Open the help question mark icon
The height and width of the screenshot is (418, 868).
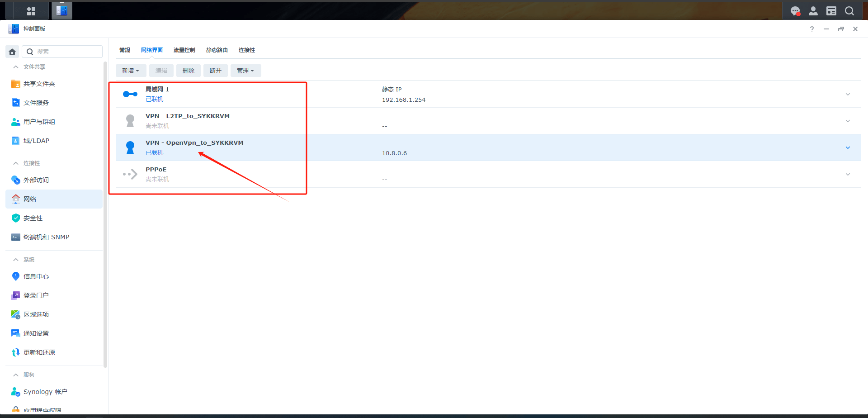[812, 29]
